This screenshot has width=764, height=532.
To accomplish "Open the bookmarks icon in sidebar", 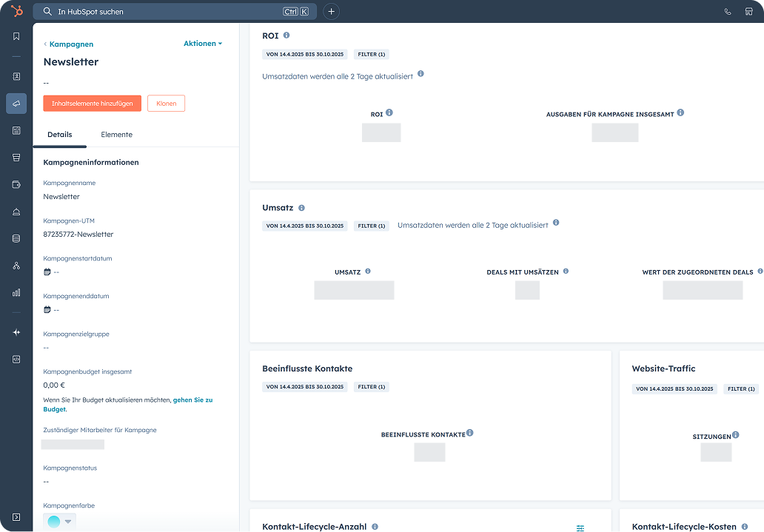I will coord(16,36).
